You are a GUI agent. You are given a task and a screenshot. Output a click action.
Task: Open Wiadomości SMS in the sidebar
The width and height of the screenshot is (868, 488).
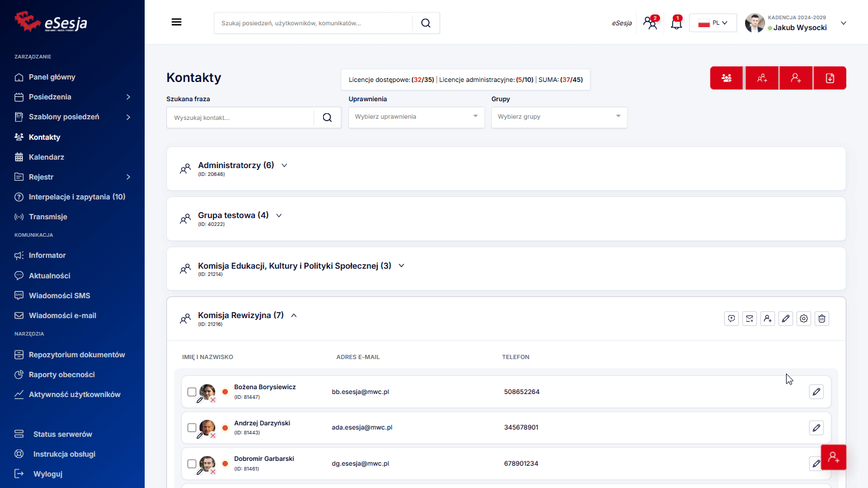(x=59, y=296)
